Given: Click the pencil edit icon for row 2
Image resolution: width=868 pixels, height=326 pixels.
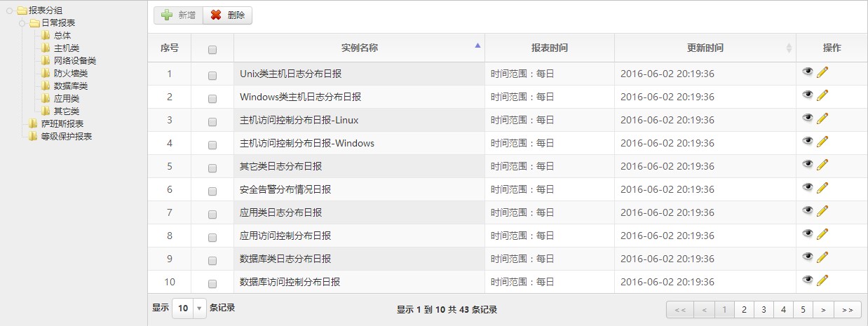Looking at the screenshot, I should tap(822, 95).
